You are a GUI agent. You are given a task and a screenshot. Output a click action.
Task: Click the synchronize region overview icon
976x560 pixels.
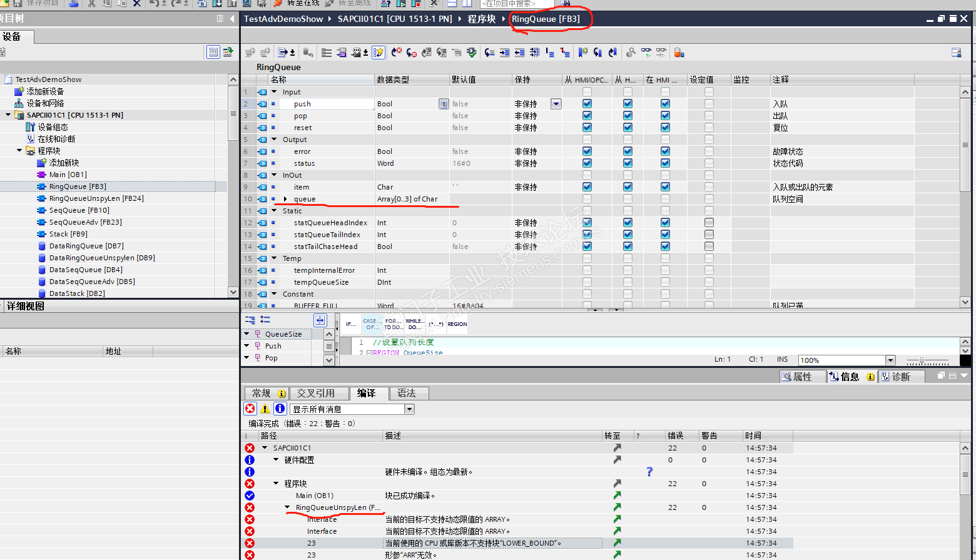click(x=320, y=320)
